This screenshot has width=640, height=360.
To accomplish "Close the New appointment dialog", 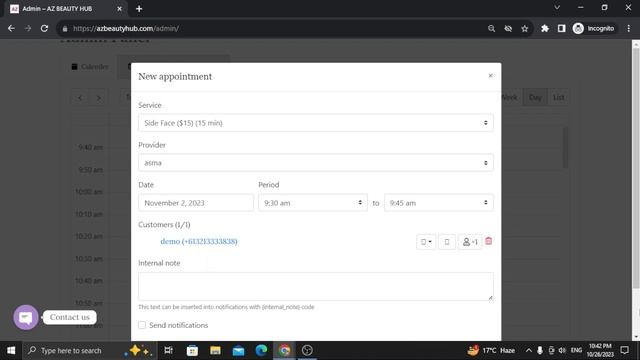I will 490,76.
